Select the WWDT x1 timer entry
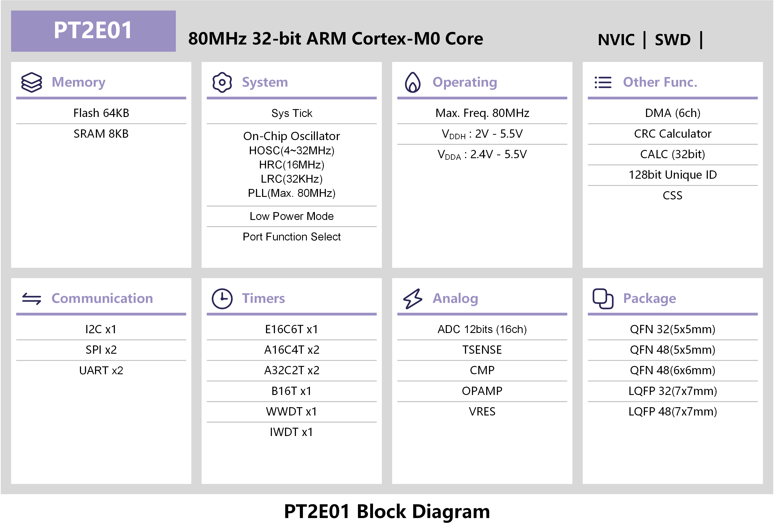This screenshot has width=774, height=532. 291,411
